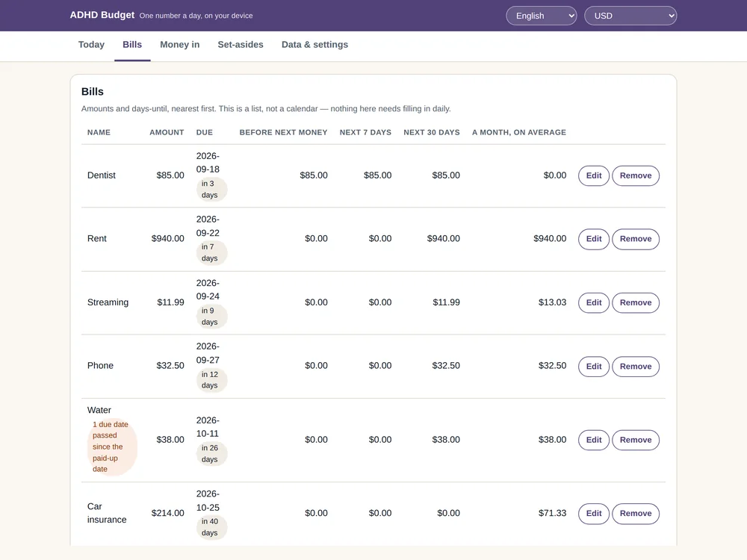Switch to the Today tab
Image resolution: width=747 pixels, height=560 pixels.
point(91,45)
